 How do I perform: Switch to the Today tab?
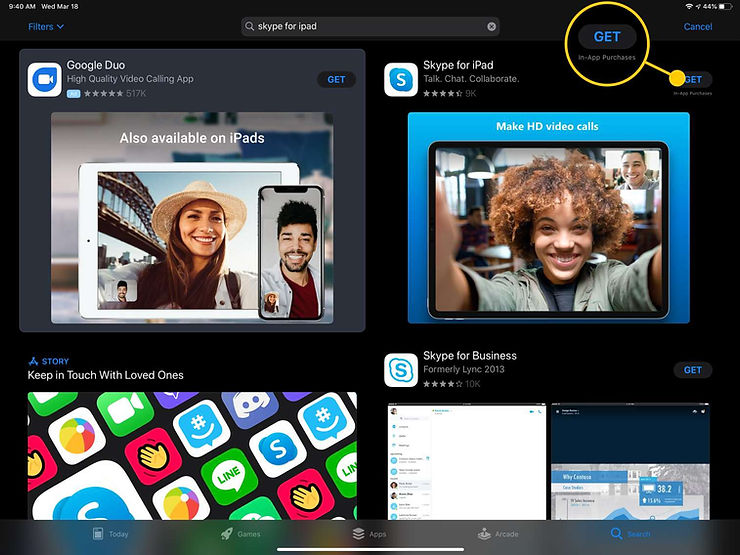point(110,534)
